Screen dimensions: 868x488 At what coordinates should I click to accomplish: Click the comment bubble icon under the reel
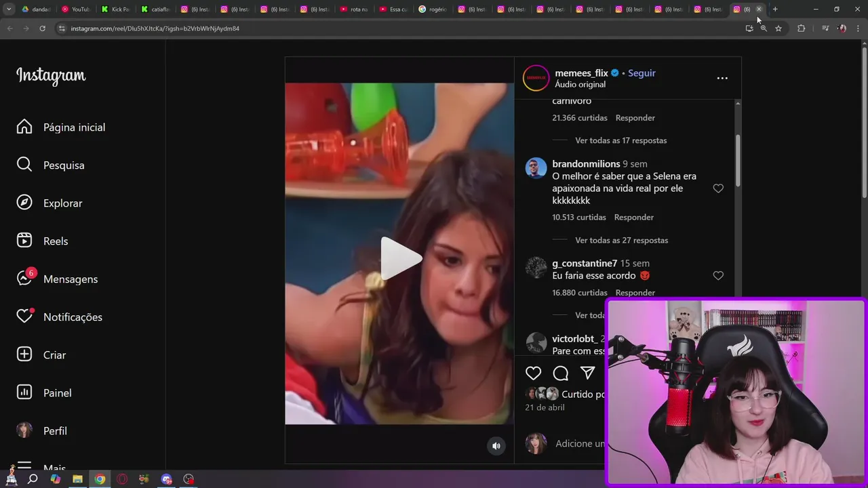pos(561,373)
